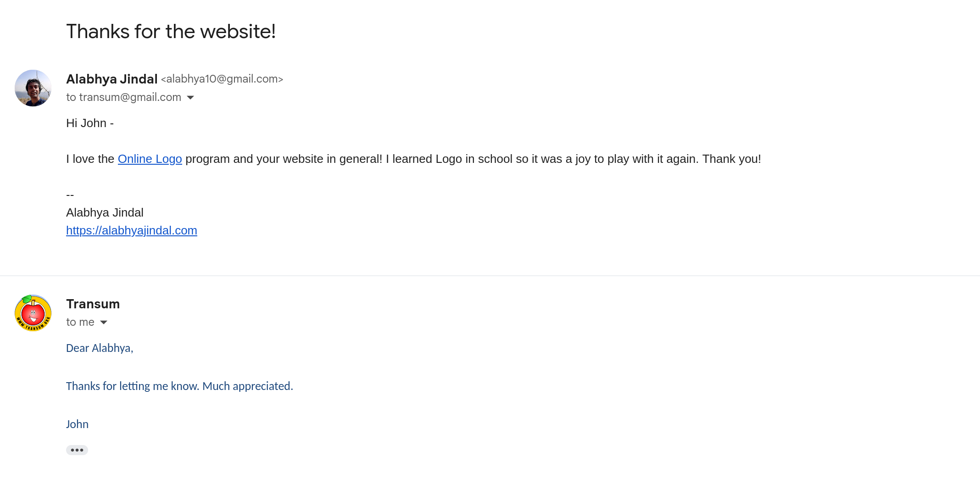Visit the alabhyajindal.com signature link
The height and width of the screenshot is (479, 980).
(x=132, y=230)
